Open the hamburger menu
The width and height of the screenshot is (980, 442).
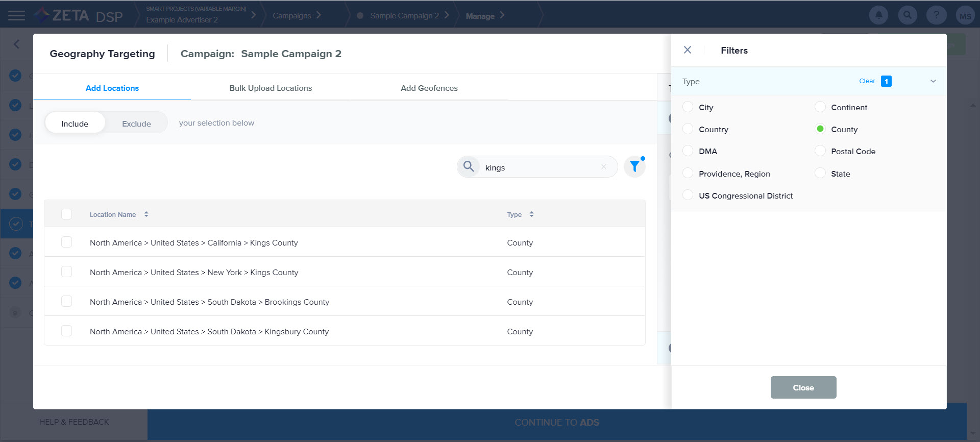click(x=16, y=15)
